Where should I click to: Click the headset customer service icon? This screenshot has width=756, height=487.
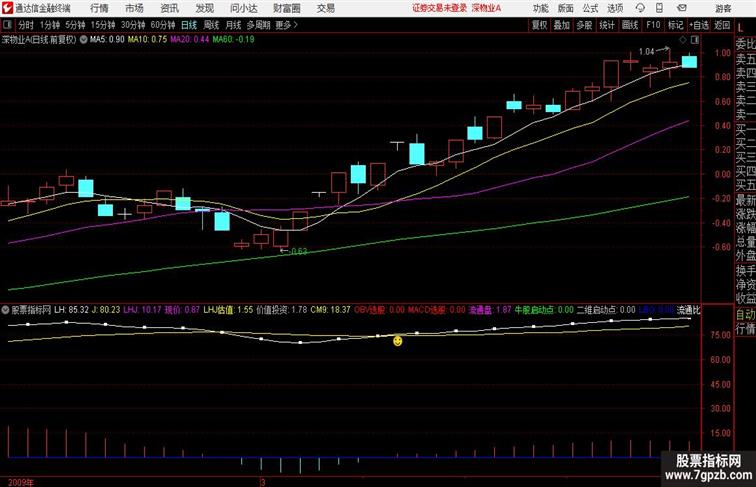click(x=640, y=8)
